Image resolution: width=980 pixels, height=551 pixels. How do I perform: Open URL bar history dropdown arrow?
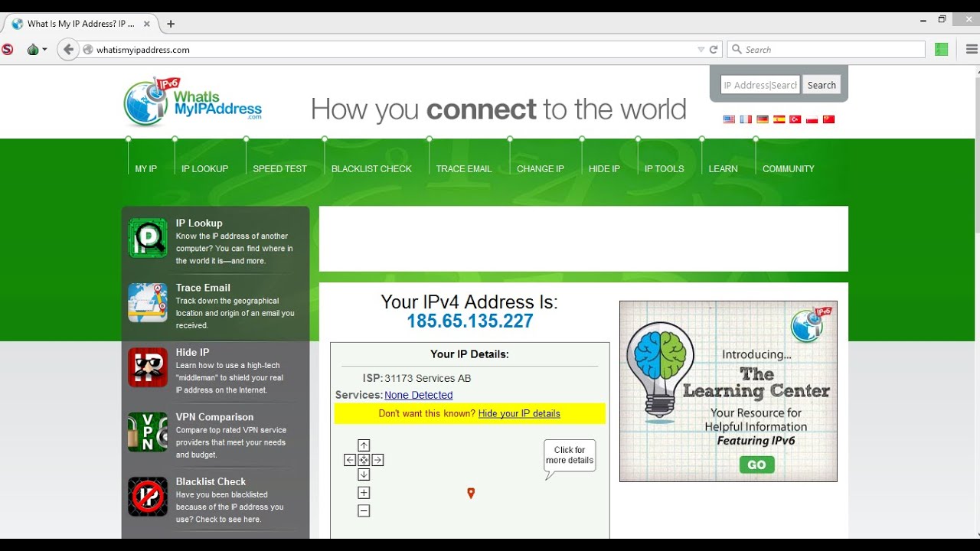701,50
